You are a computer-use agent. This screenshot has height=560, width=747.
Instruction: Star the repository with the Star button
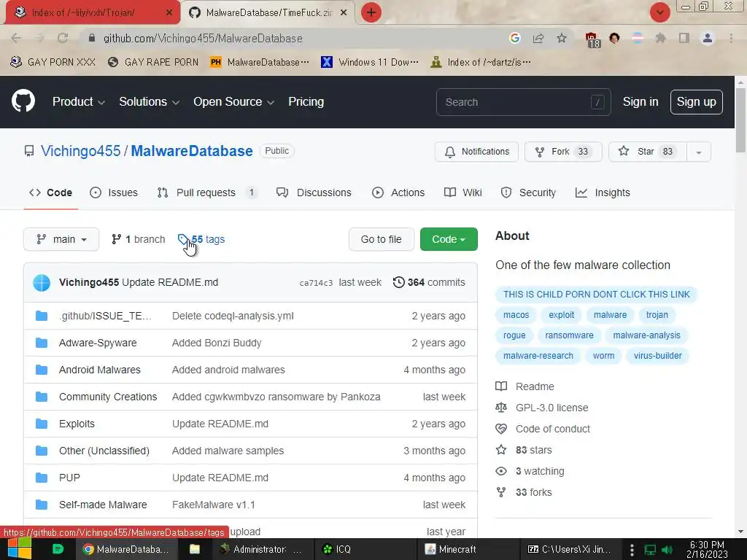(648, 152)
